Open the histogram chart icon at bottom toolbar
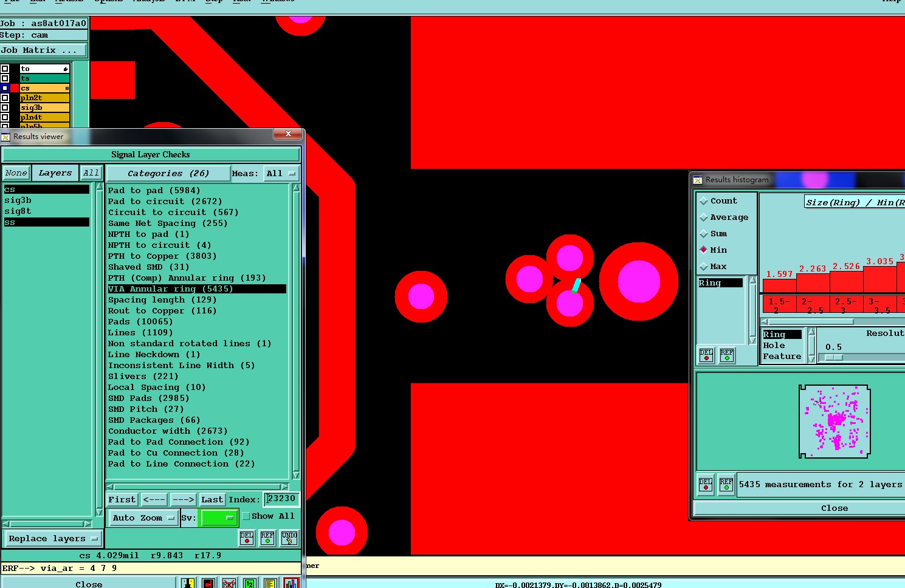The width and height of the screenshot is (905, 588). [291, 583]
